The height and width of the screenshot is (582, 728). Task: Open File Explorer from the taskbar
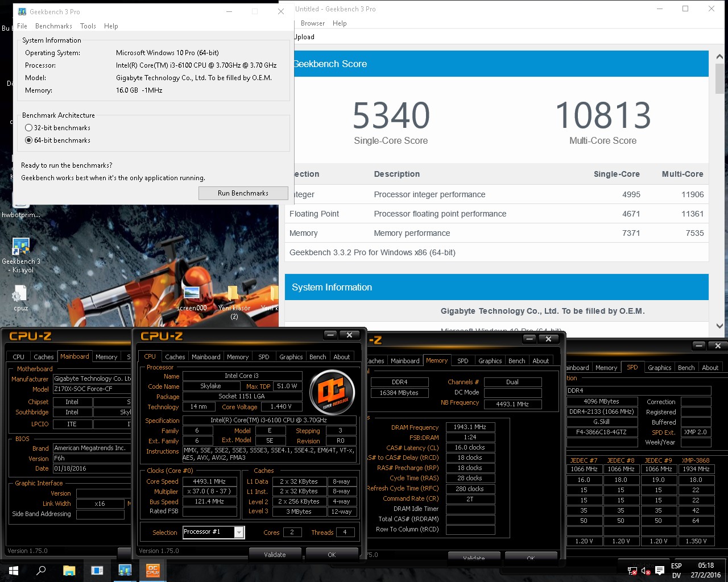pos(69,571)
